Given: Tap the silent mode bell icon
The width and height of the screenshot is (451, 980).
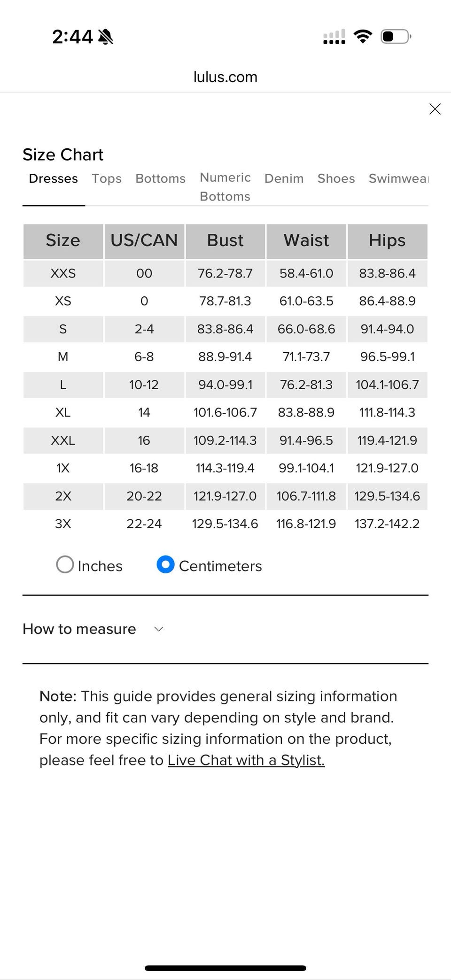Looking at the screenshot, I should [106, 37].
